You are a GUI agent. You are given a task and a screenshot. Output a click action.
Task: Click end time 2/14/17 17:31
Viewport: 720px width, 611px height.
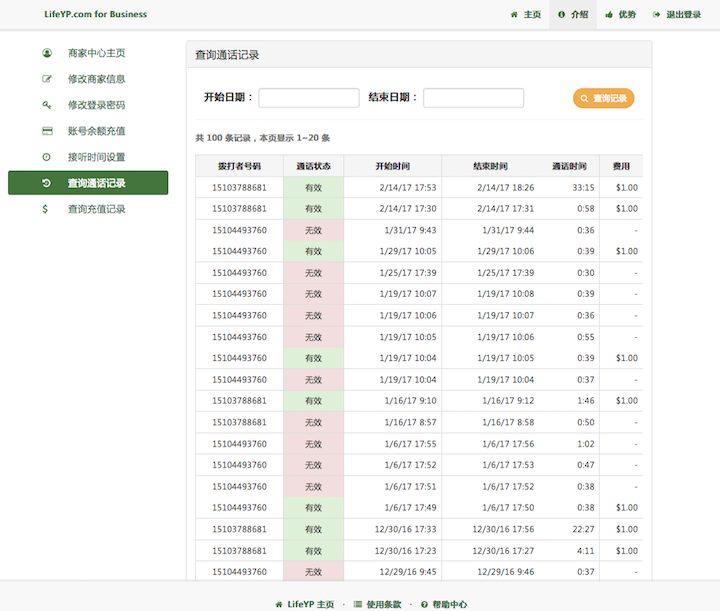click(x=506, y=208)
